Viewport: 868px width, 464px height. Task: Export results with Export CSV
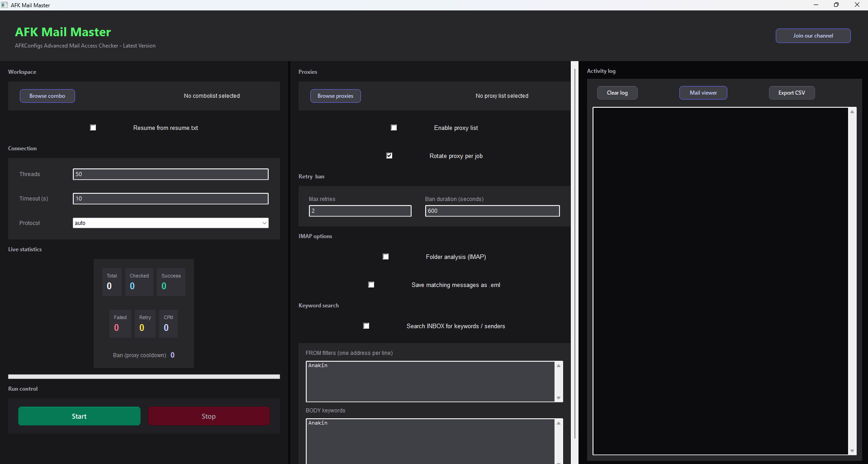click(792, 93)
